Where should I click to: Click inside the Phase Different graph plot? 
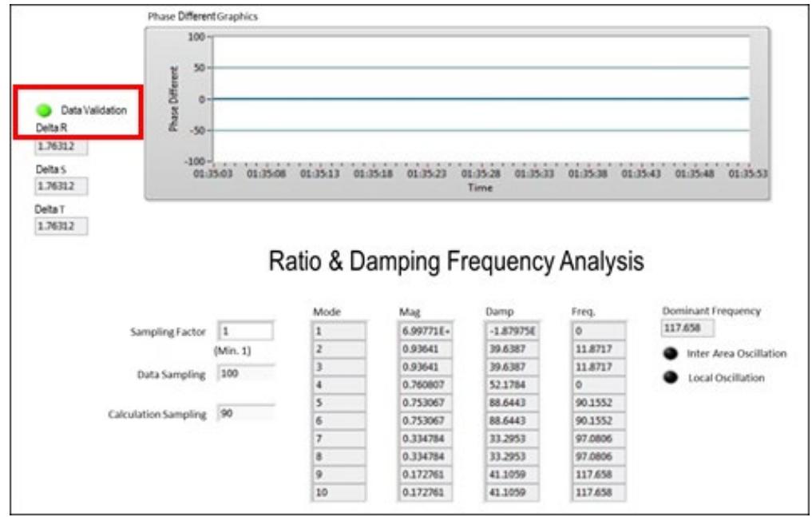pyautogui.click(x=481, y=98)
